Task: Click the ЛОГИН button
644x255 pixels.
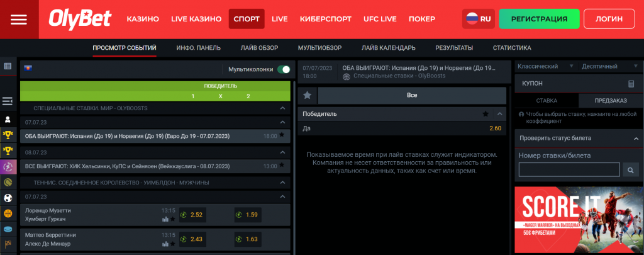Action: click(x=609, y=19)
